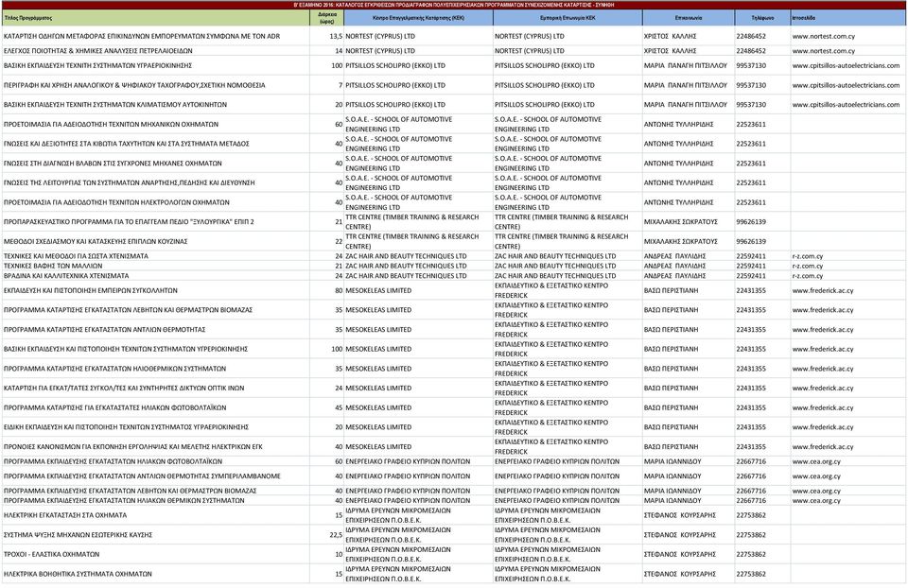Screen dimensions: 908x588
Task: Click the dark red 'Β' ΕΞΑΜΗΝΟ 2016' title banner
Action: [454, 5]
